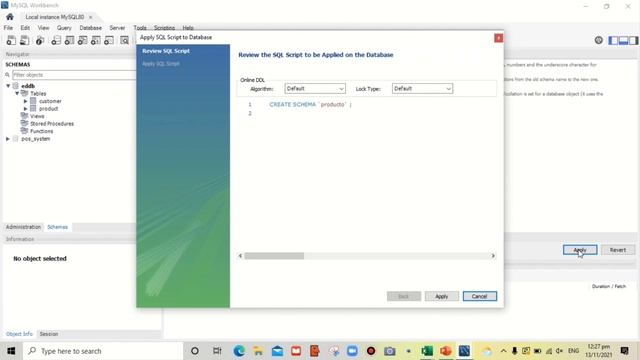This screenshot has height=360, width=640.
Task: Open File Explorer from taskbar
Action: coord(258,351)
